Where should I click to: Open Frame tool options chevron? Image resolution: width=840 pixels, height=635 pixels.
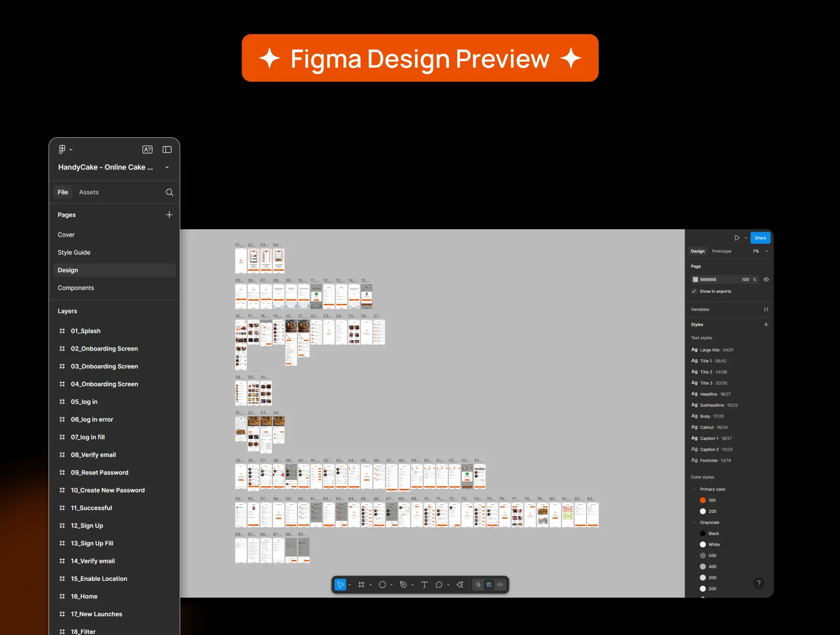click(x=371, y=585)
